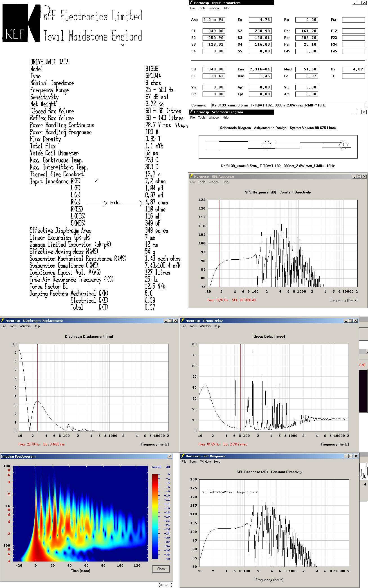Viewport: 368px width, 588px height.
Task: Click the Comment text field
Action: (288, 105)
